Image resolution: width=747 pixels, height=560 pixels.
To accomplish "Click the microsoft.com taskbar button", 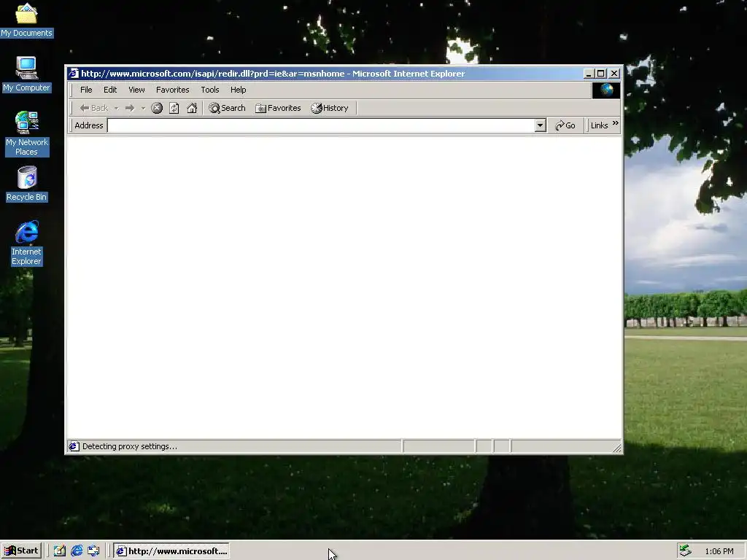I will (171, 551).
